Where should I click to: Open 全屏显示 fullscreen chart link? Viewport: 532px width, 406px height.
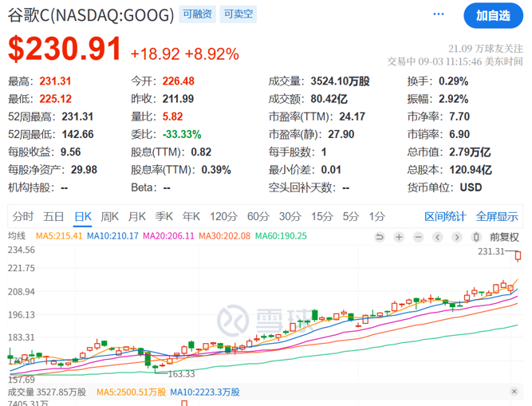(x=497, y=216)
